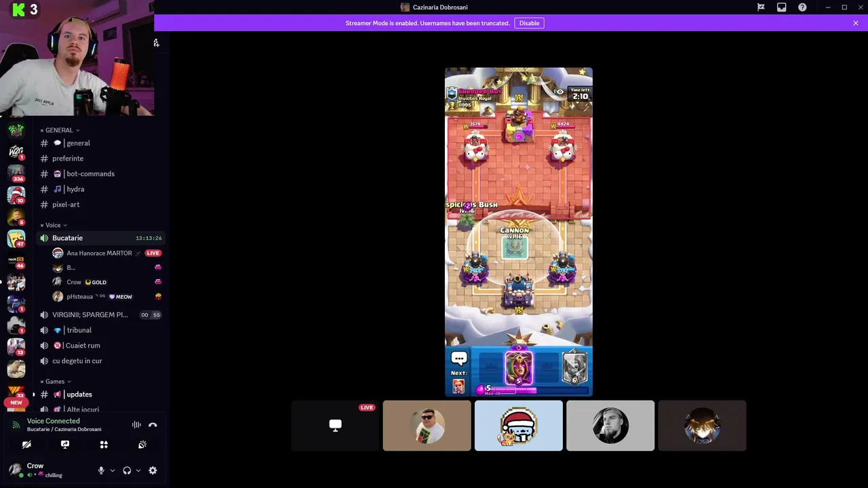Collapse the GENERAL category
The image size is (868, 488).
coord(60,130)
